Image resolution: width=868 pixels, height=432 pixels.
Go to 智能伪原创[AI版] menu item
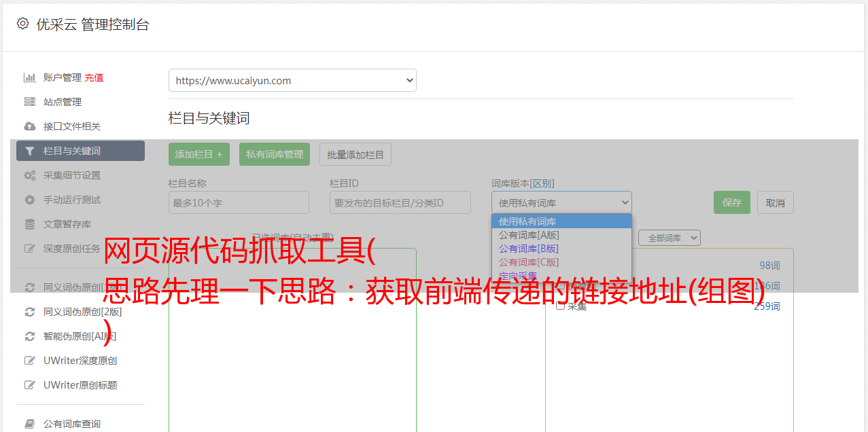[80, 336]
